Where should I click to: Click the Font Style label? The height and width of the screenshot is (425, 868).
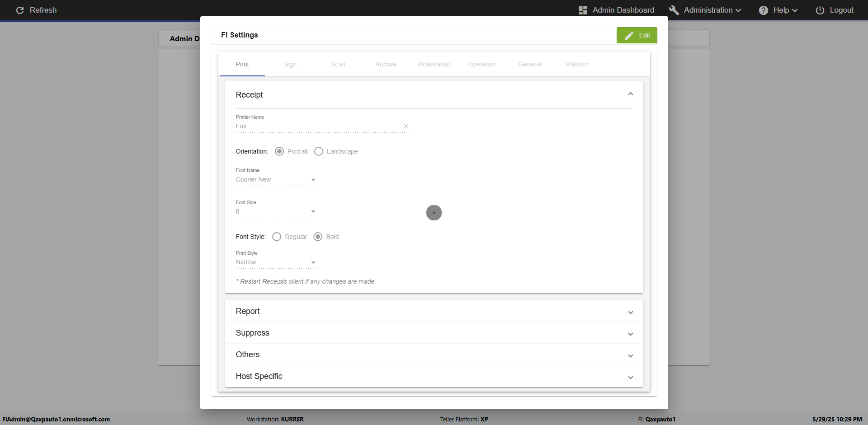click(x=251, y=237)
